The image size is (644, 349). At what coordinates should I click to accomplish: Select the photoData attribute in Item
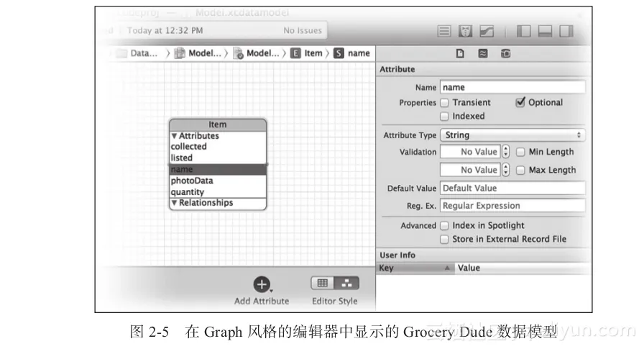pyautogui.click(x=218, y=181)
